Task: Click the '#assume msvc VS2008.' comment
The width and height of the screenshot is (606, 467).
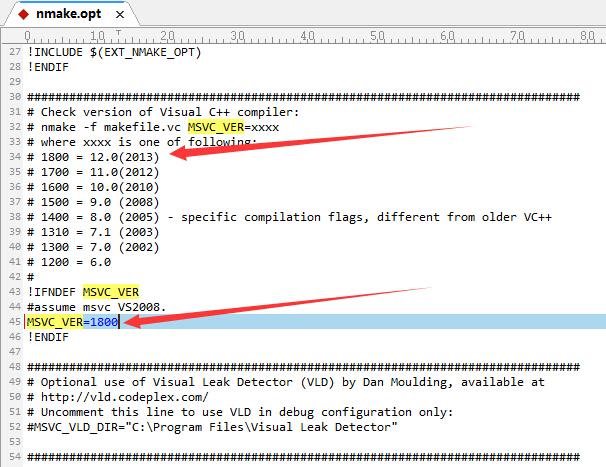Action: coord(97,307)
